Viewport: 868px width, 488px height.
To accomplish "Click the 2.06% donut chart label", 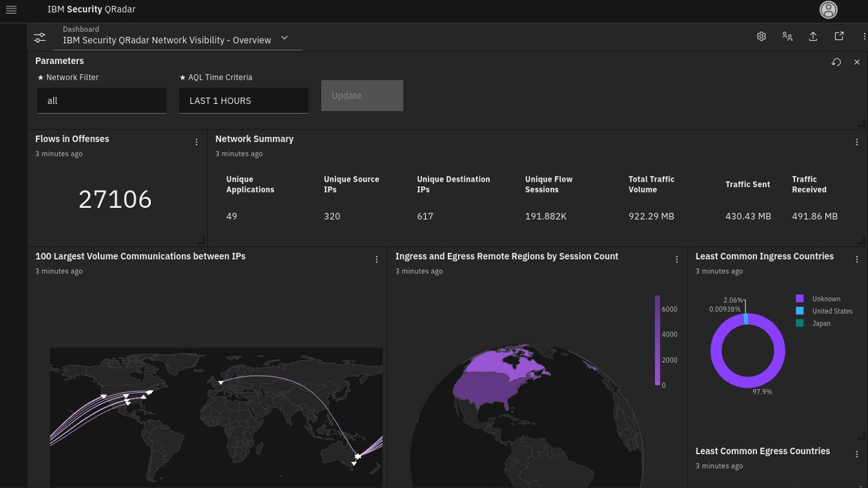I will point(733,300).
